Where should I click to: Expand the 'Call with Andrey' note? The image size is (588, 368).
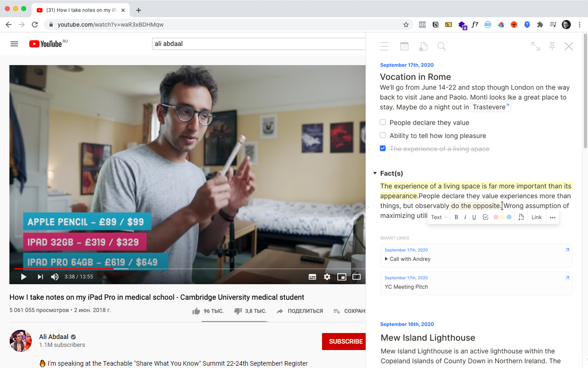(x=386, y=259)
